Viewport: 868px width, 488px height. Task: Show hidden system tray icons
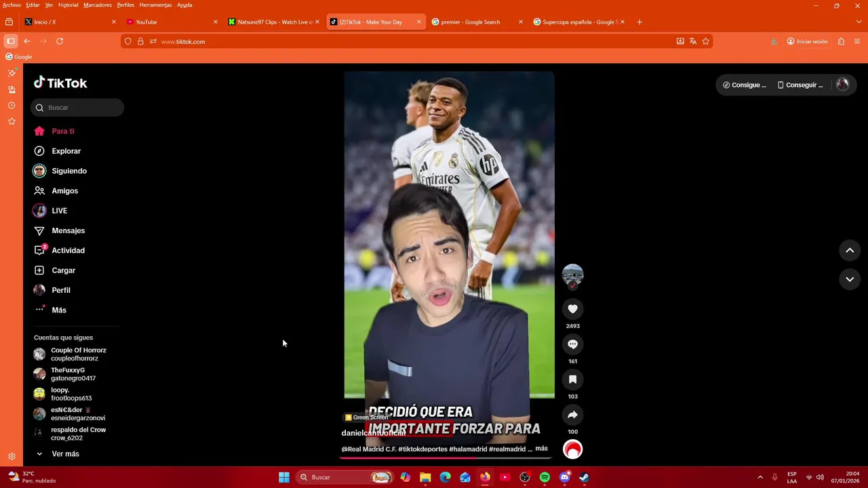coord(760,477)
